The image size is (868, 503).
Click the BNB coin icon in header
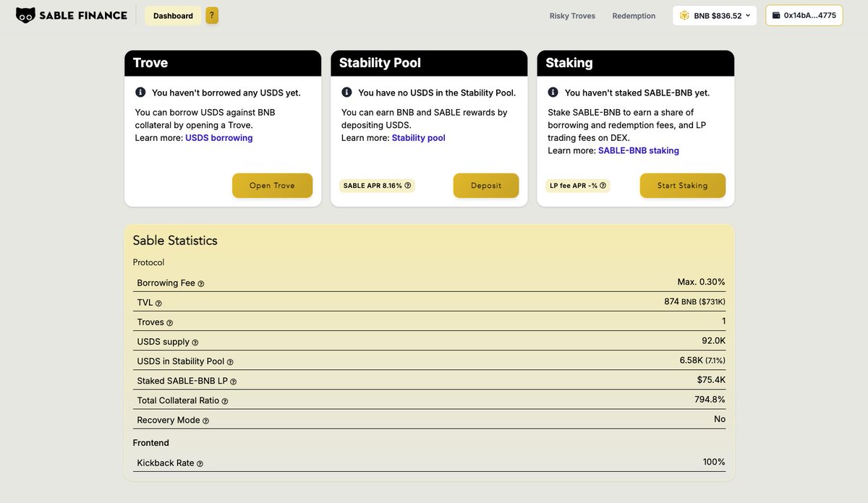pos(684,15)
